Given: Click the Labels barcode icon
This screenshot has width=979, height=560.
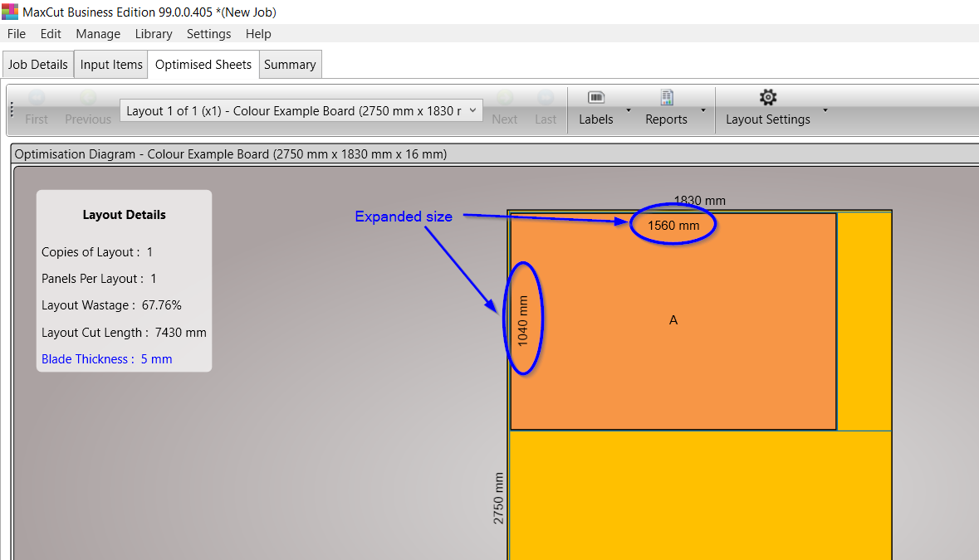Looking at the screenshot, I should point(596,97).
